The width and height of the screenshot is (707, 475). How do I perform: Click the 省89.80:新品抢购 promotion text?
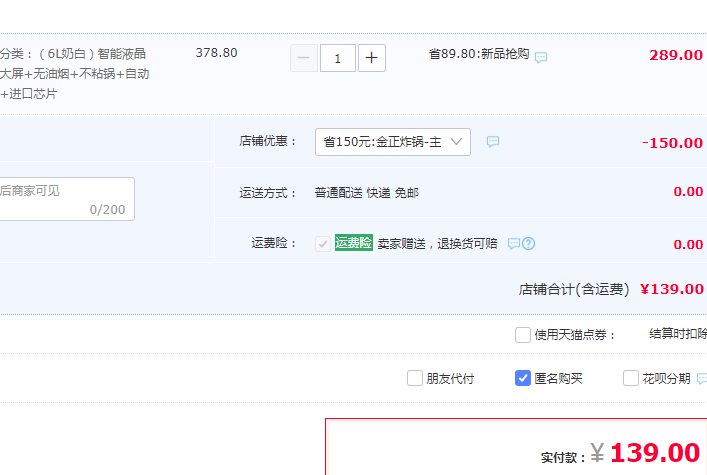(x=479, y=54)
